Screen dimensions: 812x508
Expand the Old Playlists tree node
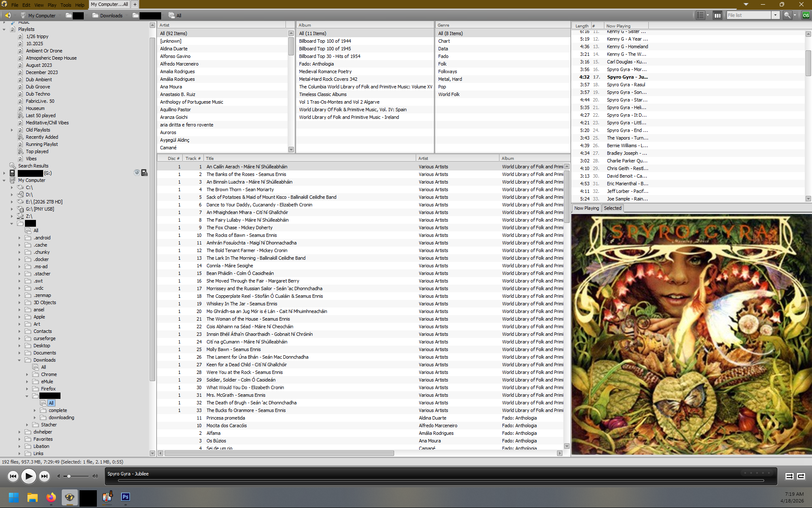[x=12, y=130]
